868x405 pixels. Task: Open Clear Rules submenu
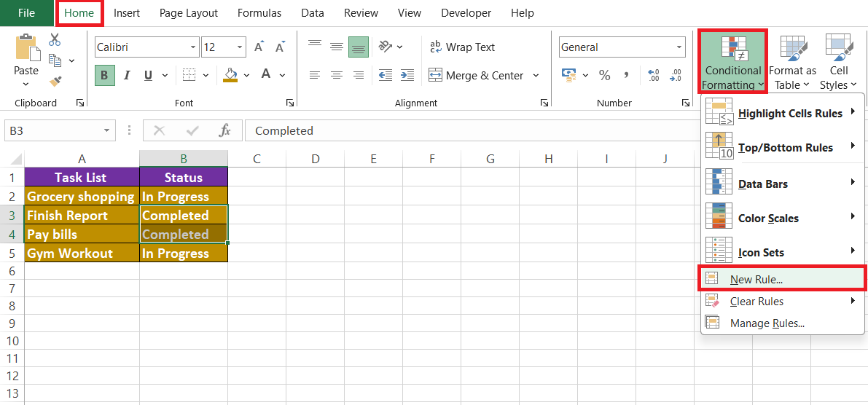tap(782, 301)
